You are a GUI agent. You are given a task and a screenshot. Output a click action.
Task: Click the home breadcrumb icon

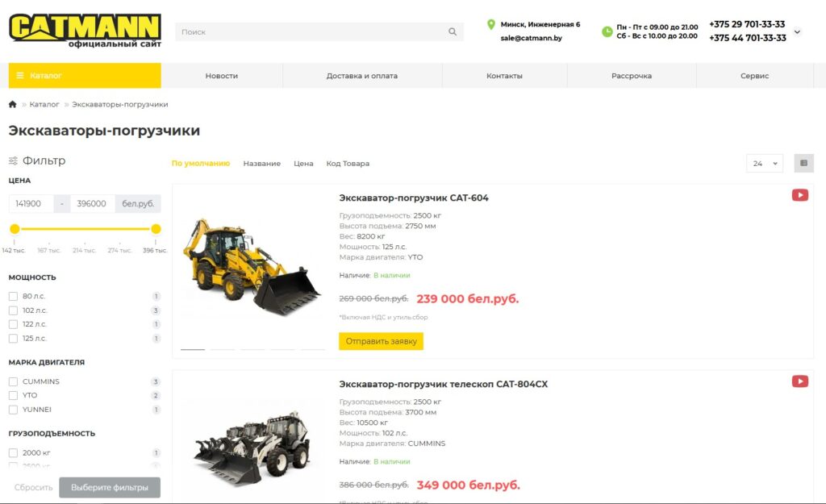coord(13,104)
